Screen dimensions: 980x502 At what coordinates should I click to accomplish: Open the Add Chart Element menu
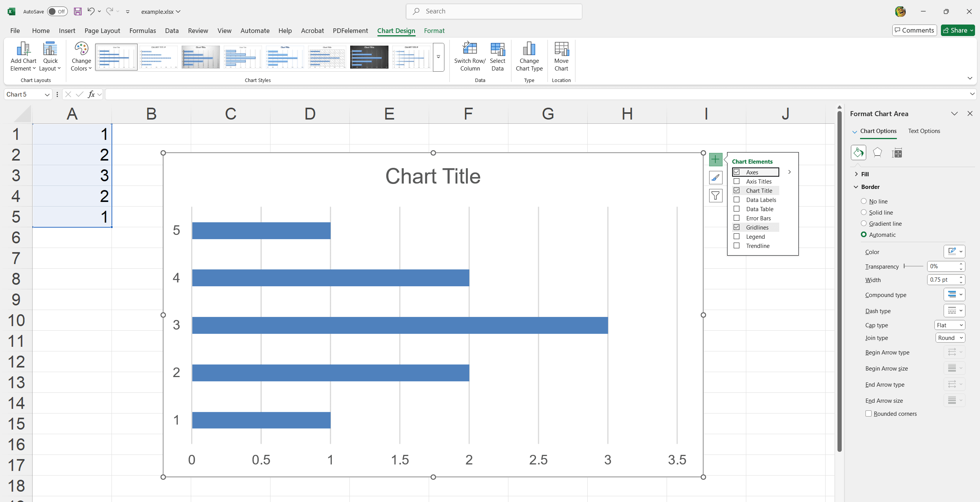(x=23, y=56)
